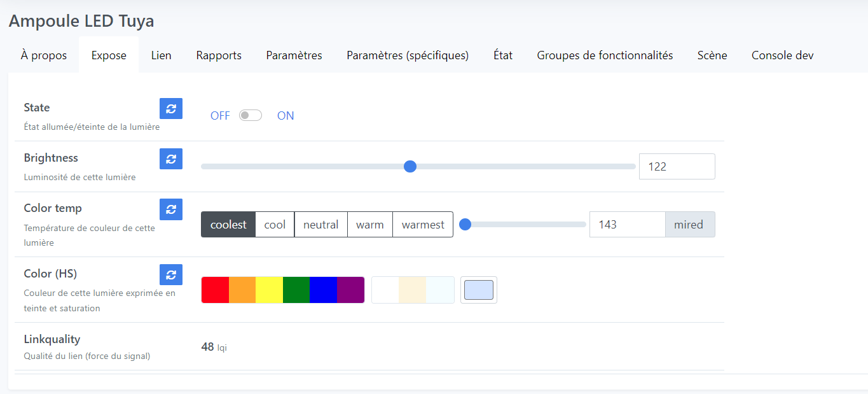Focus the Brightness value field

[x=677, y=167]
